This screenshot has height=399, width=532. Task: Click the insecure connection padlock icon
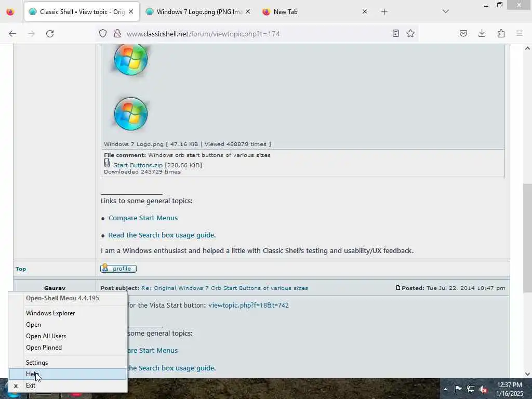tap(117, 33)
